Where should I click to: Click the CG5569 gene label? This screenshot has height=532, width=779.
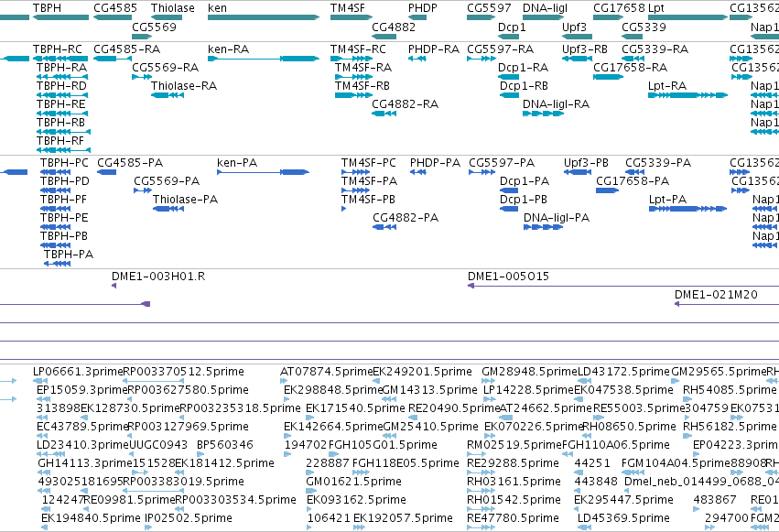[x=154, y=27]
